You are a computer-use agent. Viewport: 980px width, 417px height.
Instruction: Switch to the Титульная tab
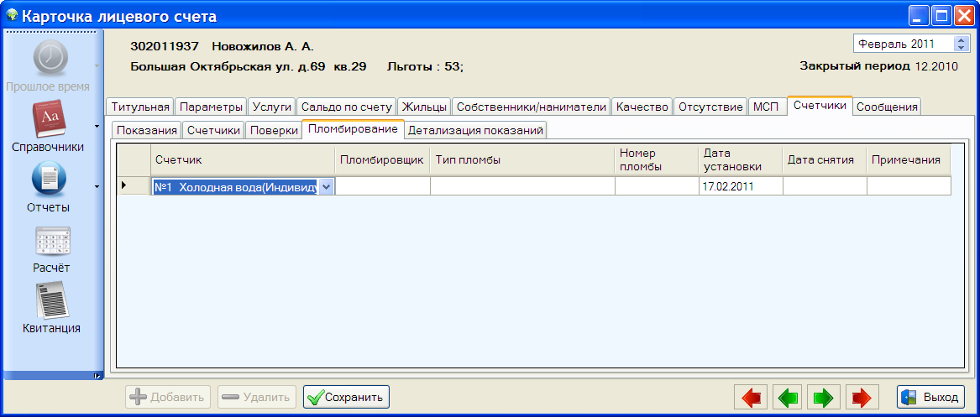(140, 107)
